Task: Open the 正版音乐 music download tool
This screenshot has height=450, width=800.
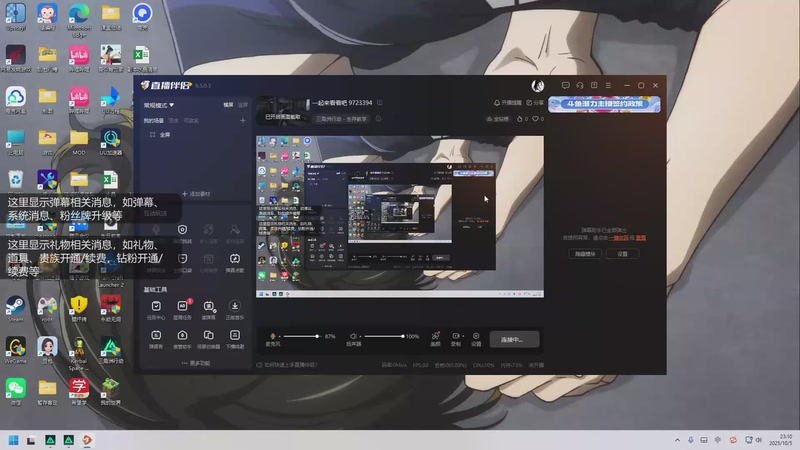Action: coord(235,310)
